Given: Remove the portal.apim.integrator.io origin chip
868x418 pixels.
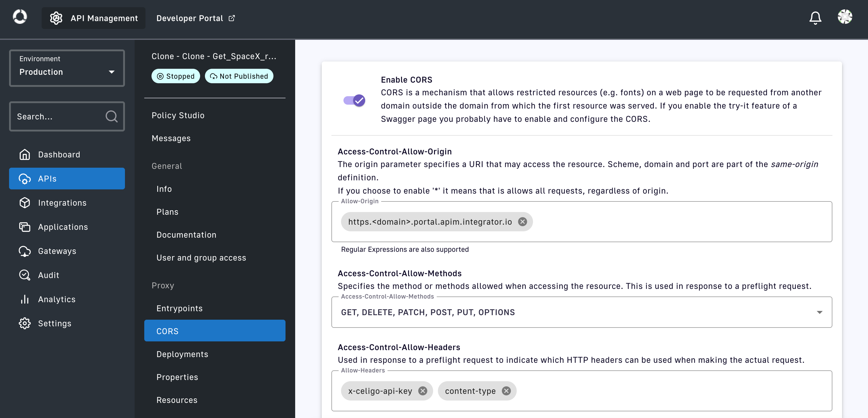Looking at the screenshot, I should 522,222.
